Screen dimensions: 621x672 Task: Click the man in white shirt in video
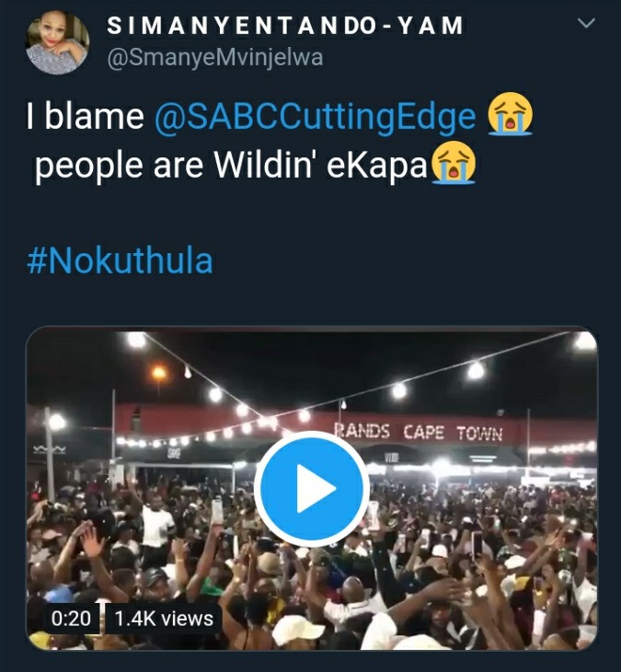tap(156, 523)
